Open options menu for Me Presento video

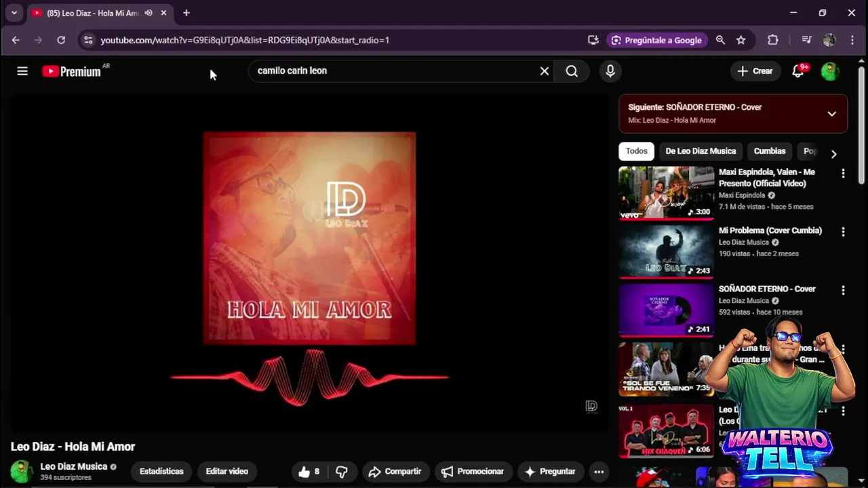point(843,174)
